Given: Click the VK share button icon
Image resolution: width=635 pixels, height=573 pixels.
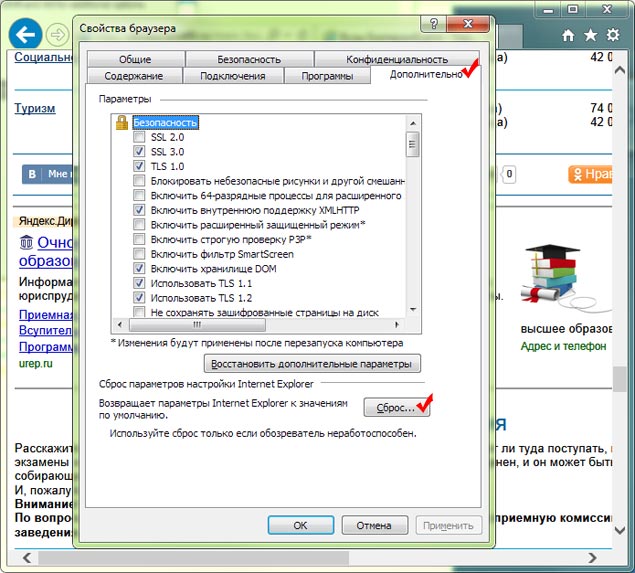Looking at the screenshot, I should click(32, 174).
